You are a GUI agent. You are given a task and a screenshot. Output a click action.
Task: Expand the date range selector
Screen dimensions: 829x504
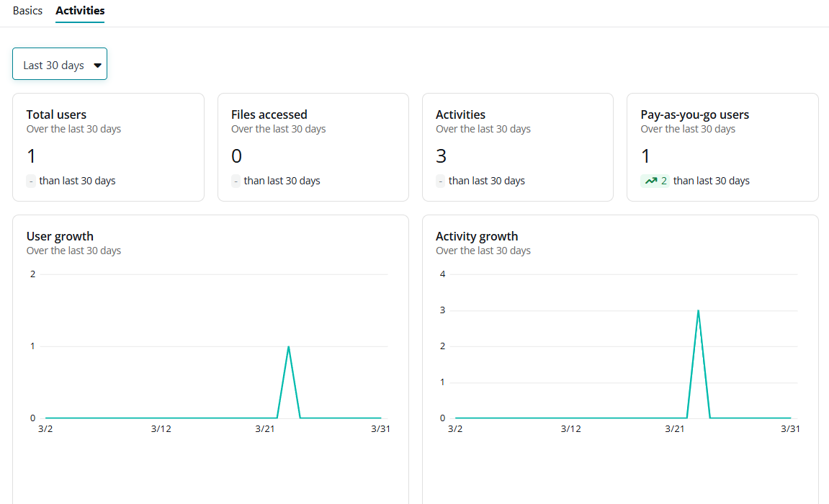click(x=60, y=63)
